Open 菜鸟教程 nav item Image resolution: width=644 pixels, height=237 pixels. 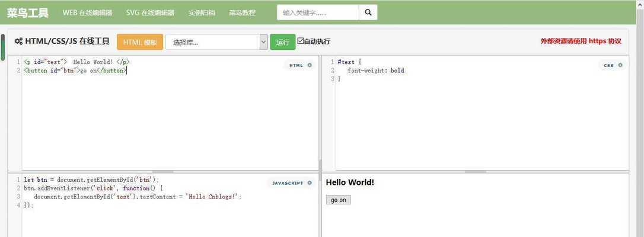click(243, 12)
